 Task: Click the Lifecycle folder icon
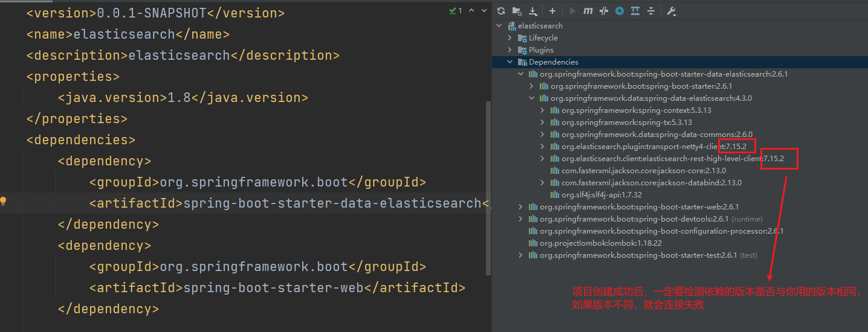pos(523,38)
